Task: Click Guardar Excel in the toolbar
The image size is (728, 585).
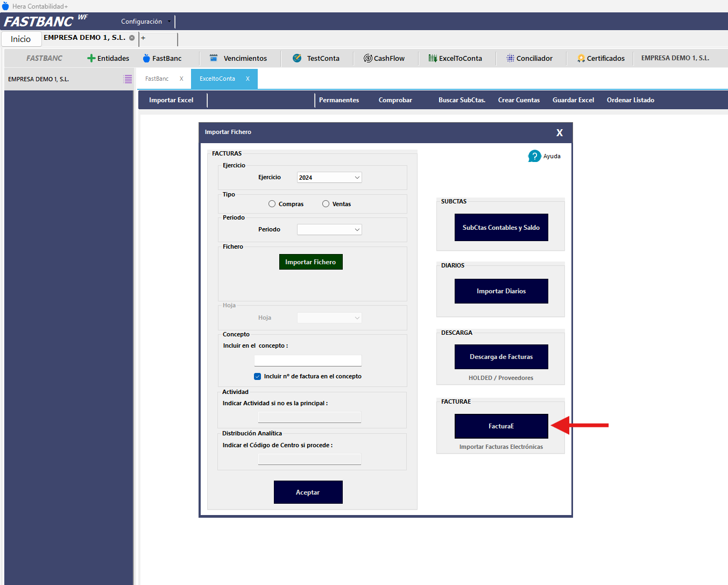Action: point(574,100)
